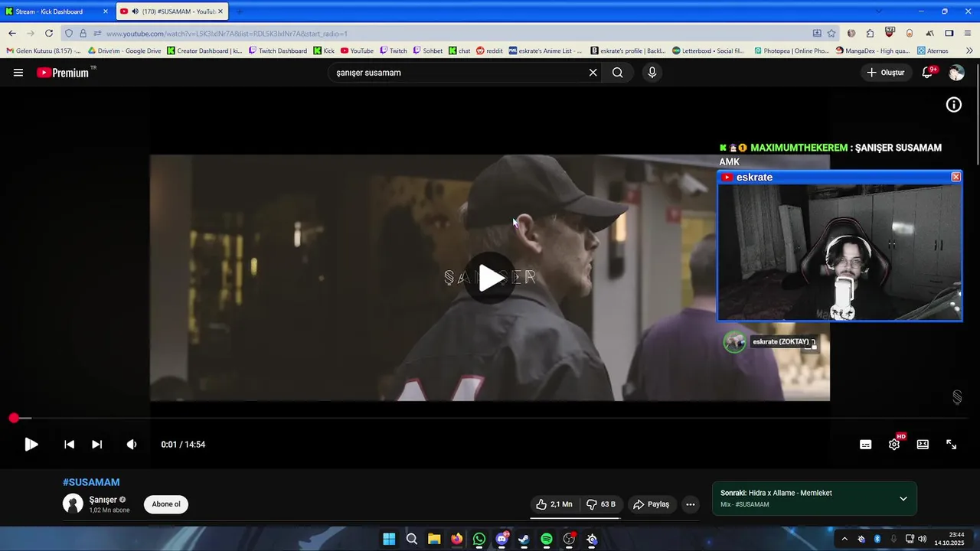Focus the YouTube search input
This screenshot has height=551, width=980.
pyautogui.click(x=459, y=73)
